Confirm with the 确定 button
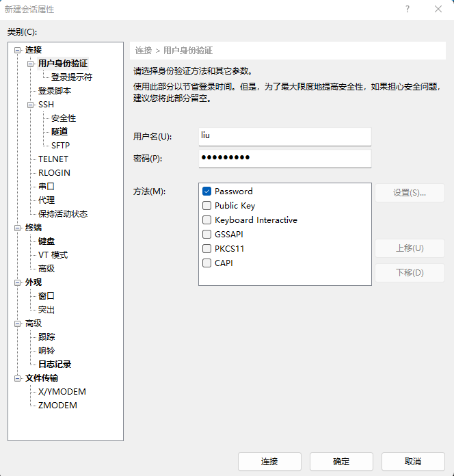The width and height of the screenshot is (454, 476). pyautogui.click(x=341, y=462)
